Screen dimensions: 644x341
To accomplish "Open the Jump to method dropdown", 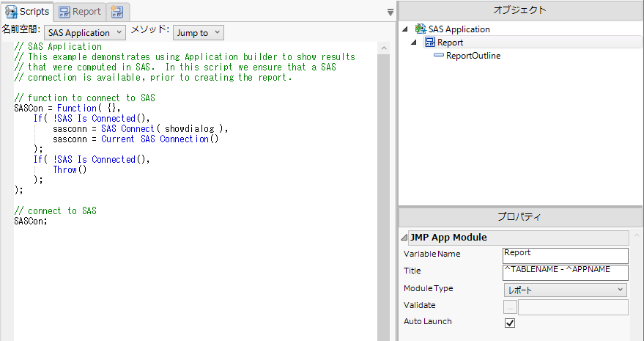I will pos(199,33).
